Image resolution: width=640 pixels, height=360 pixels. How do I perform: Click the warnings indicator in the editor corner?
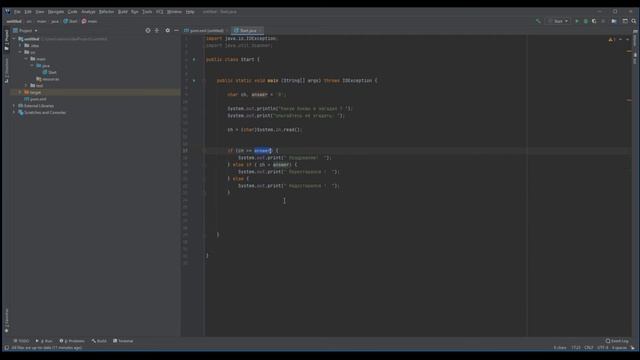coord(612,40)
